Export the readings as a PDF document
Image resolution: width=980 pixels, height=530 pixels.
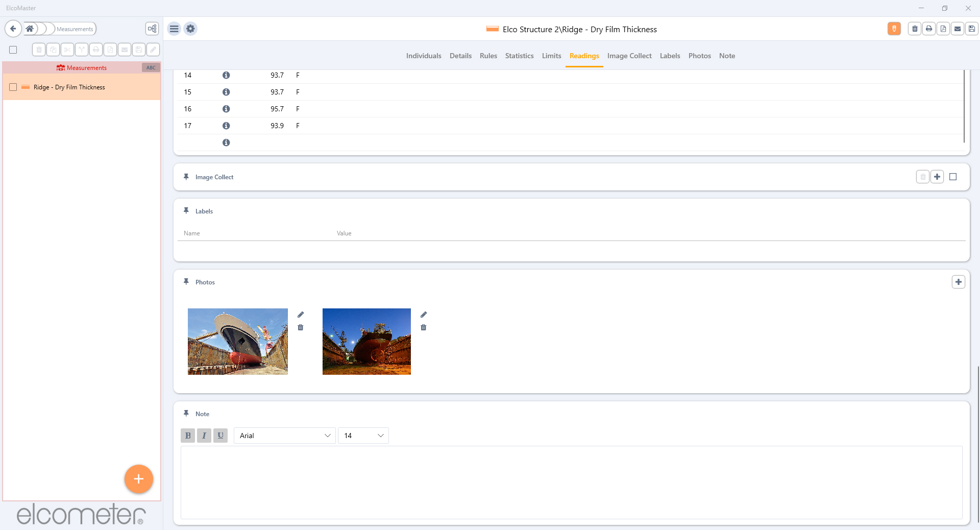click(x=943, y=29)
